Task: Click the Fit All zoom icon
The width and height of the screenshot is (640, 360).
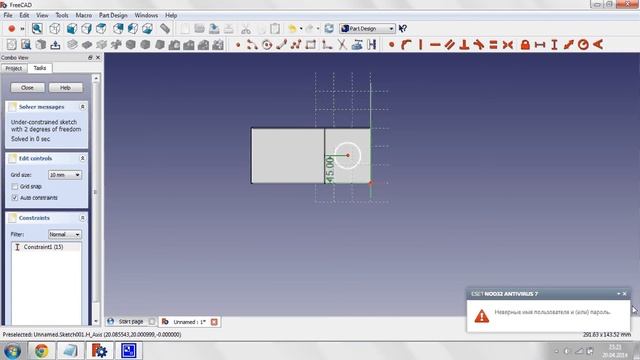Action: (37, 28)
